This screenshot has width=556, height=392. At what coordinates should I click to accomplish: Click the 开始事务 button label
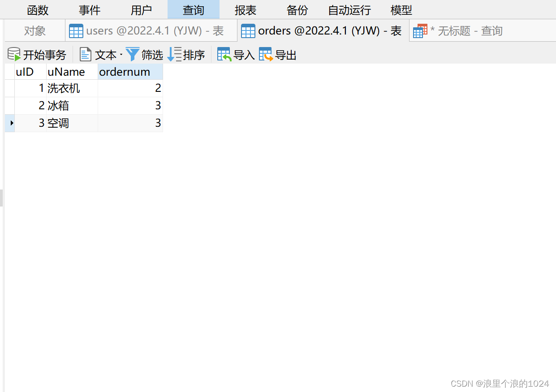(x=45, y=55)
